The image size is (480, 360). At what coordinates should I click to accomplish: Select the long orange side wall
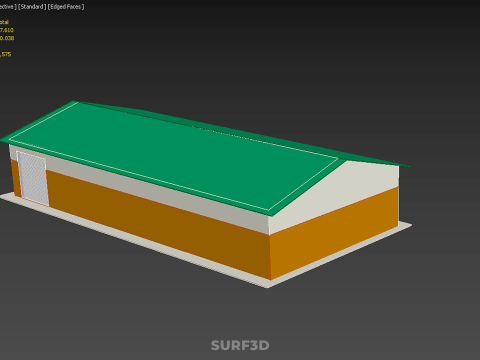coord(157,223)
